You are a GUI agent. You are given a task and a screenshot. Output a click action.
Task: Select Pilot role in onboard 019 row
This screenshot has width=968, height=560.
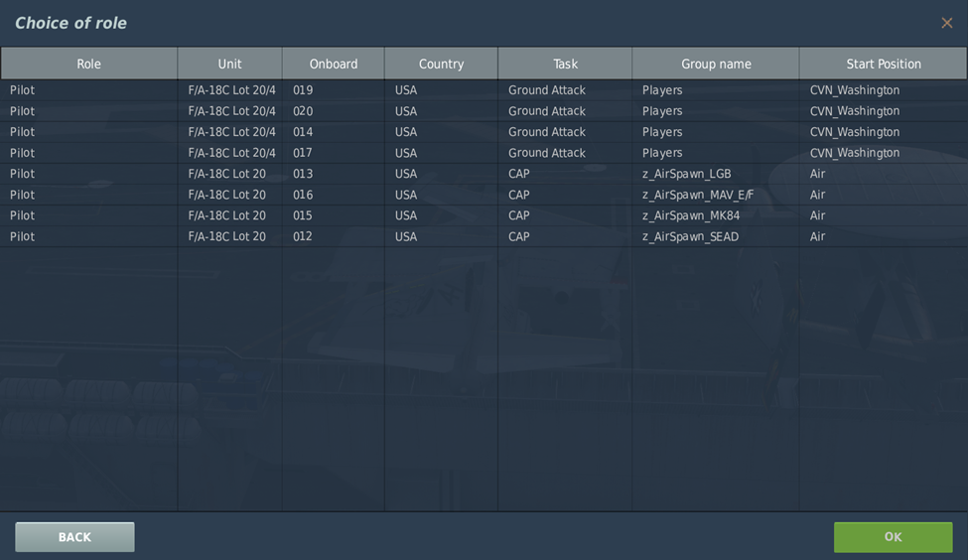click(22, 90)
